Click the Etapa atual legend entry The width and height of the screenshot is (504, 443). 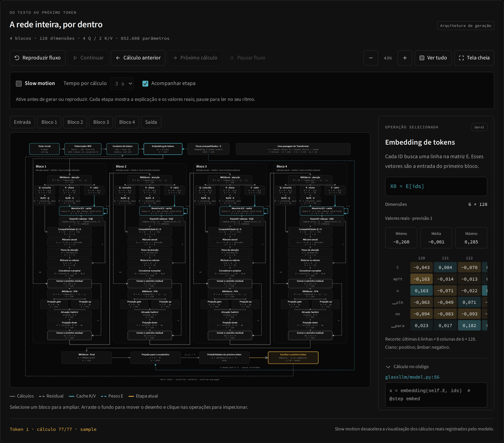[x=143, y=396]
